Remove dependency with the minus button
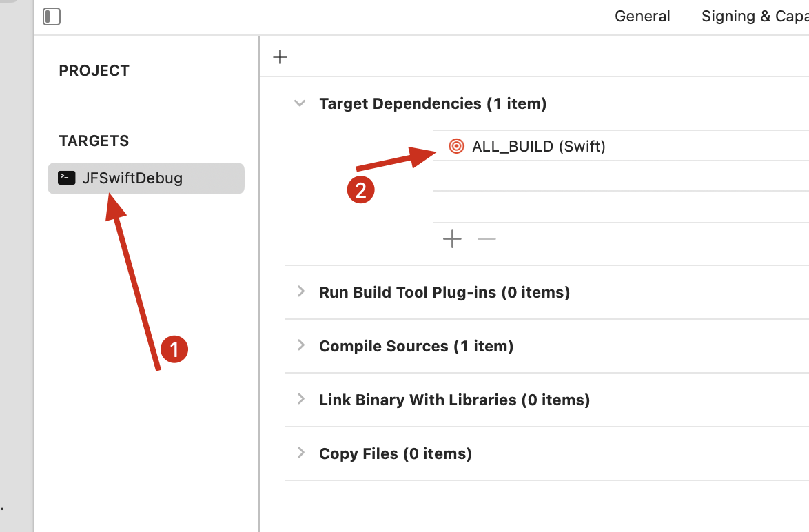The image size is (809, 532). click(487, 239)
